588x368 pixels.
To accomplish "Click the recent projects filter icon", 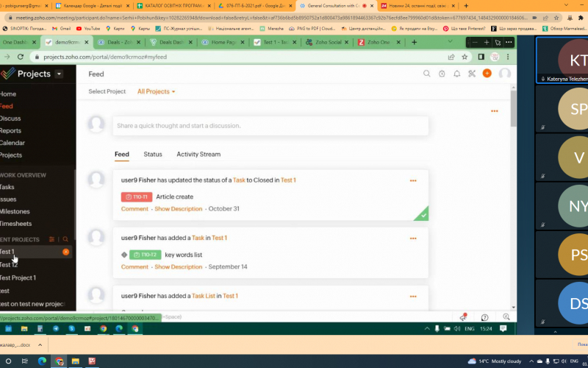I will point(51,239).
